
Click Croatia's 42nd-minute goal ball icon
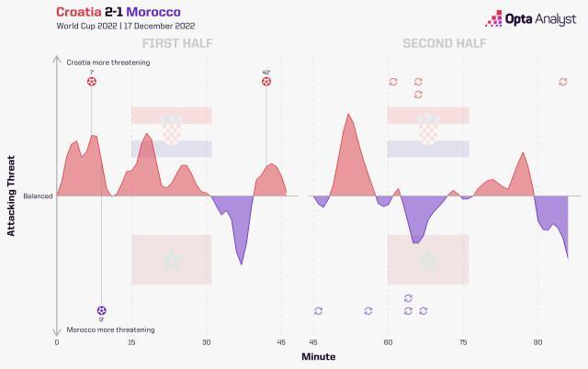266,82
